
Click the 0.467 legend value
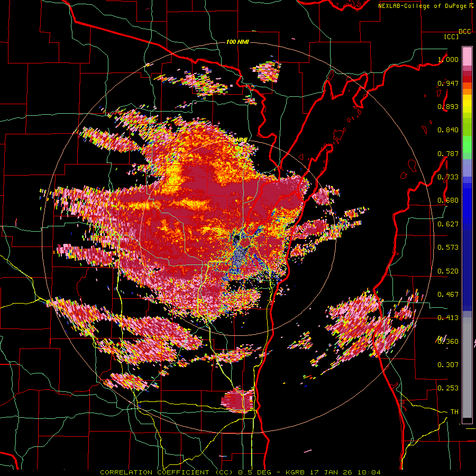coord(448,295)
